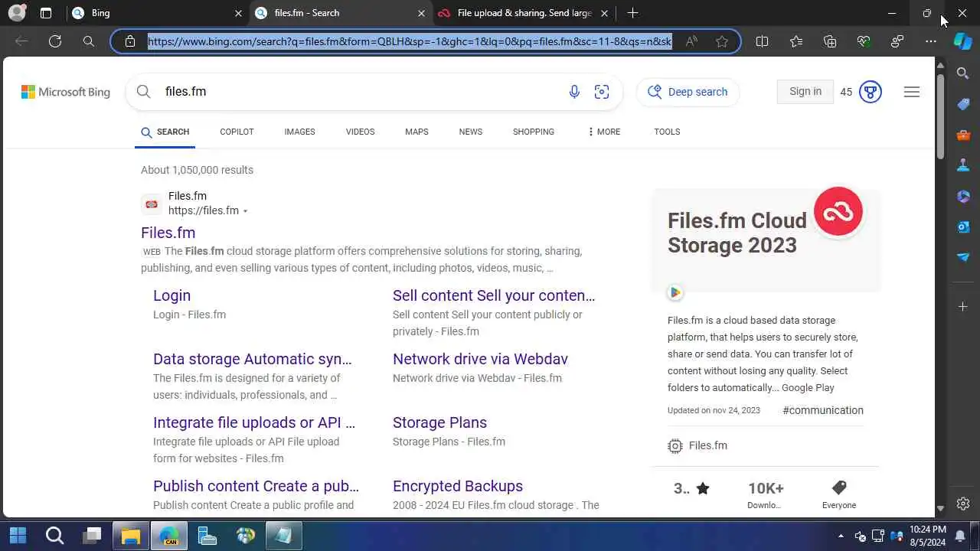
Task: Open Bing hamburger settings menu
Action: [x=911, y=92]
